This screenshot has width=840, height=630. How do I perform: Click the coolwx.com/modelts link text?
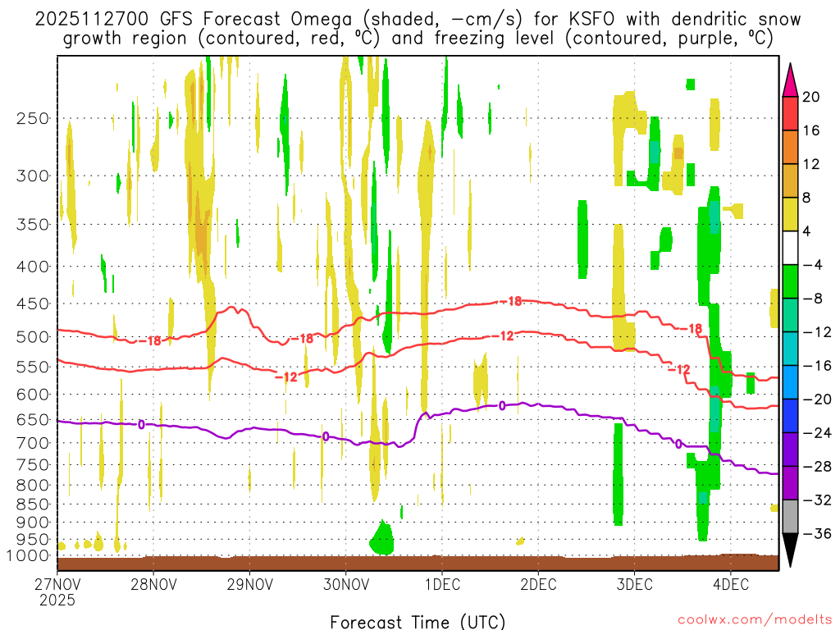pyautogui.click(x=755, y=620)
